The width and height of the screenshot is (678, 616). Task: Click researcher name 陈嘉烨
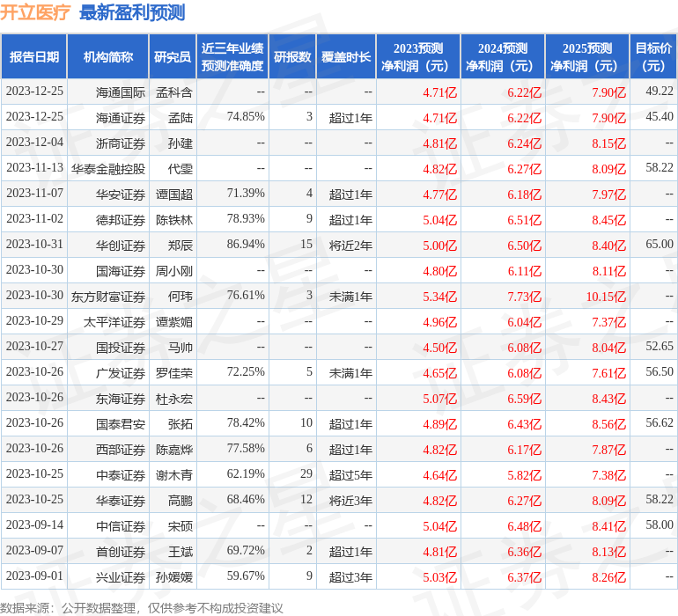pyautogui.click(x=174, y=449)
